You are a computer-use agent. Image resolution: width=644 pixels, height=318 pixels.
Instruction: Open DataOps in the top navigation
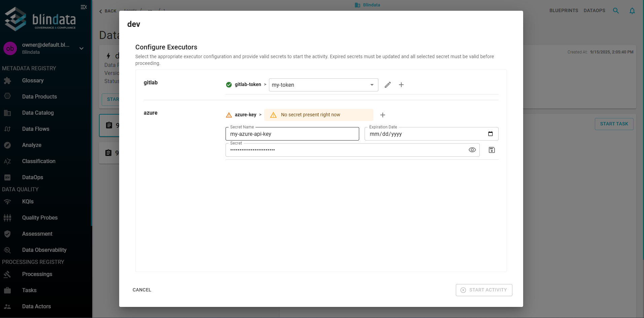[594, 11]
